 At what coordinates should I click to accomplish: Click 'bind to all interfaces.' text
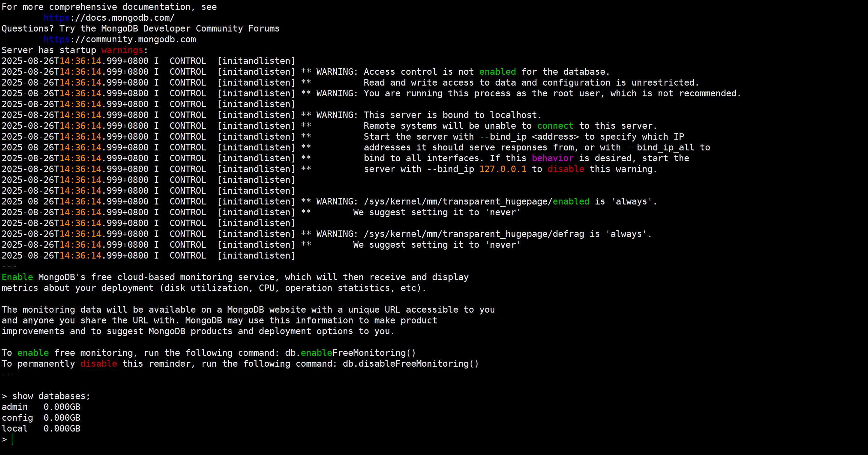point(424,158)
